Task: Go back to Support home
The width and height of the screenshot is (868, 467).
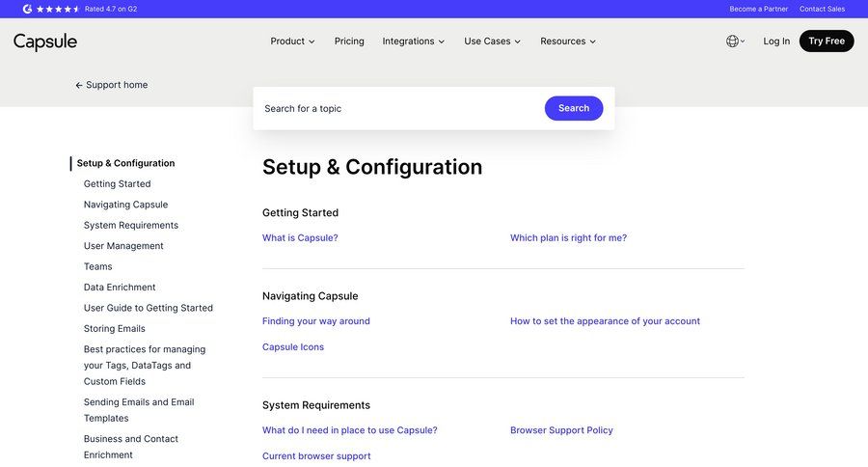Action: coord(111,85)
